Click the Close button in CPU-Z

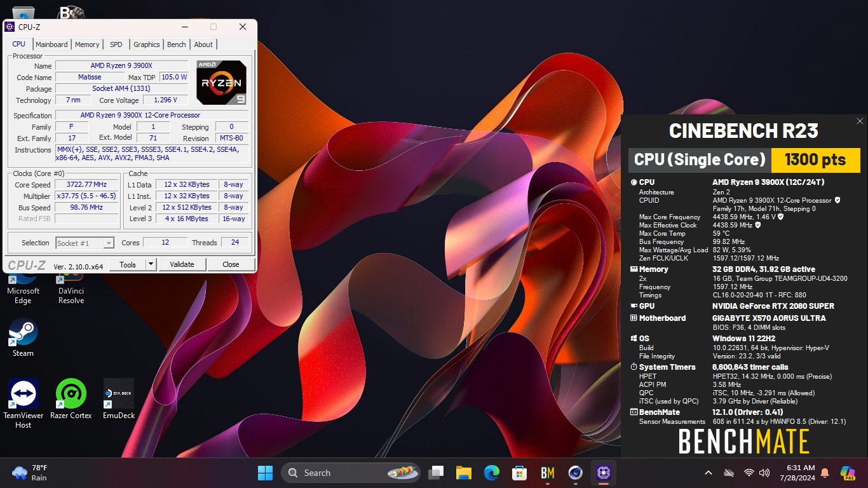231,264
